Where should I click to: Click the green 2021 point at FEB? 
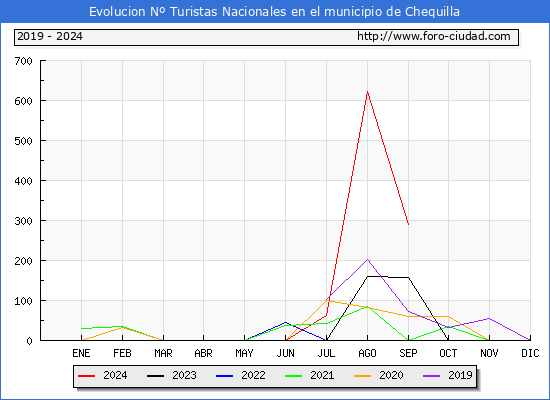click(122, 326)
